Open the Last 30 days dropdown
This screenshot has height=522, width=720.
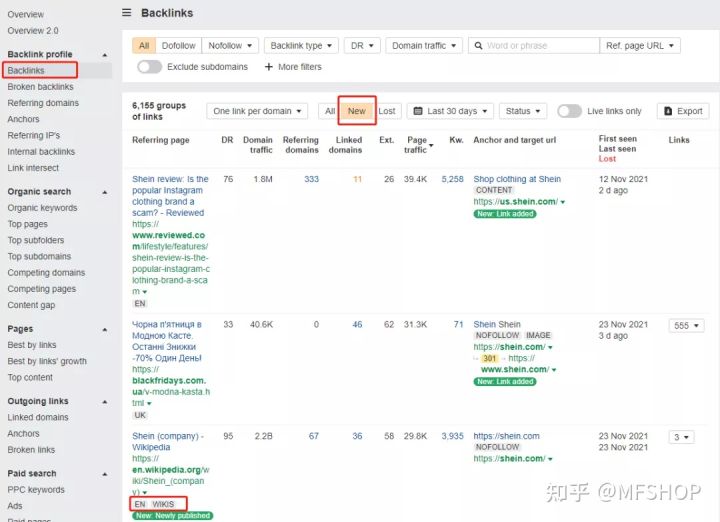coord(450,111)
